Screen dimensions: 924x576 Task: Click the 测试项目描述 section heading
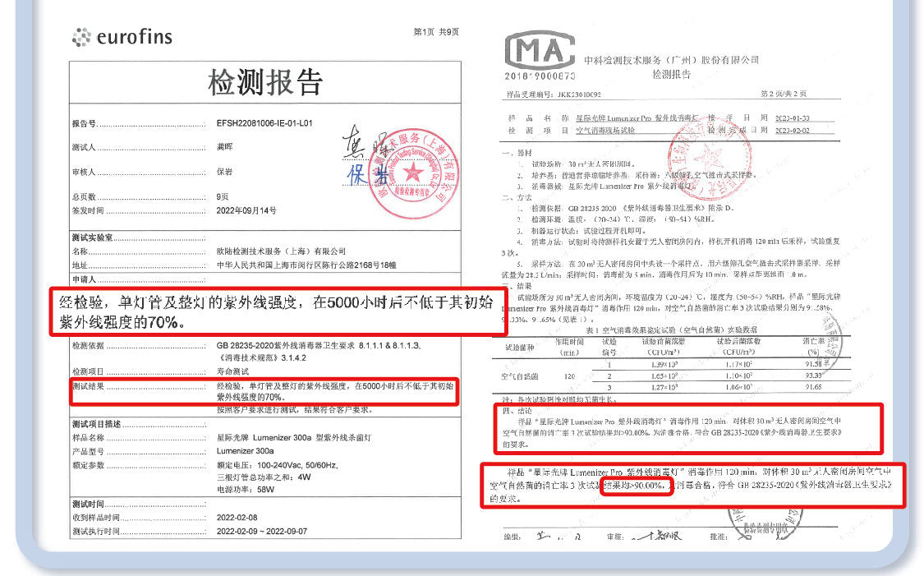pos(97,424)
